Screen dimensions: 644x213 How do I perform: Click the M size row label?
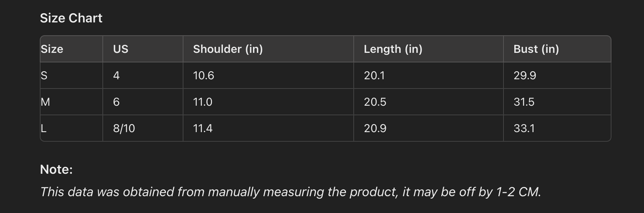[x=45, y=102]
